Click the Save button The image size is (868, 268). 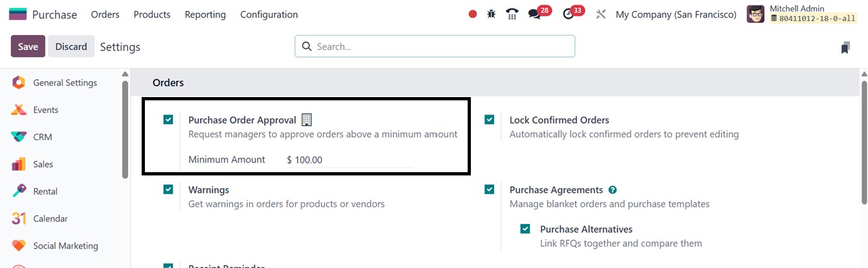pyautogui.click(x=28, y=47)
